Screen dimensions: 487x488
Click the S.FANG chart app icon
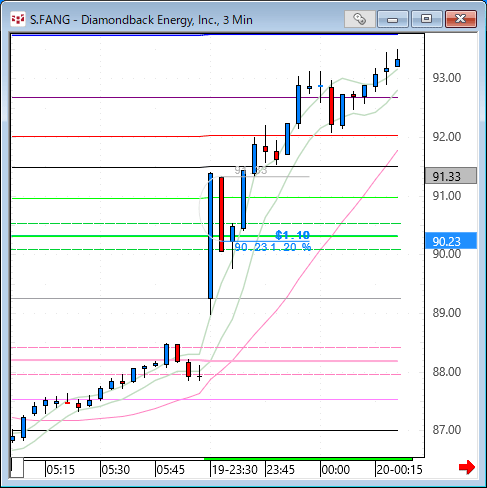click(18, 19)
